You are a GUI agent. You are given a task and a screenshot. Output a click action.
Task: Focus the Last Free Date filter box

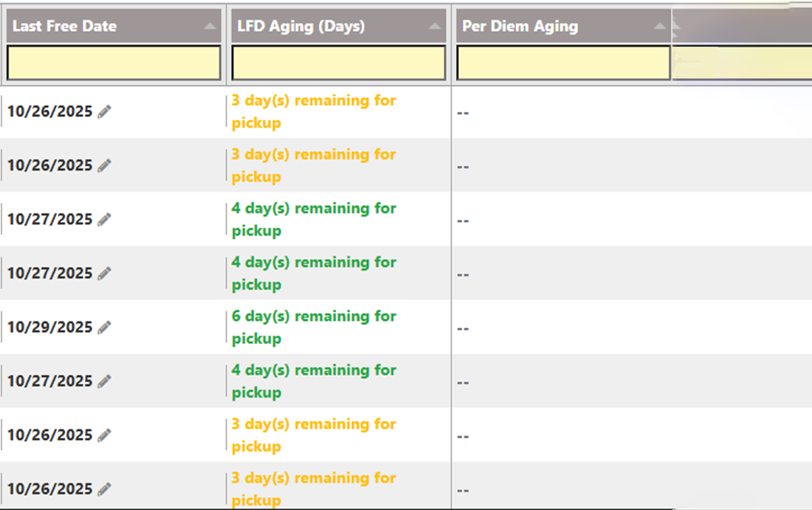click(113, 63)
